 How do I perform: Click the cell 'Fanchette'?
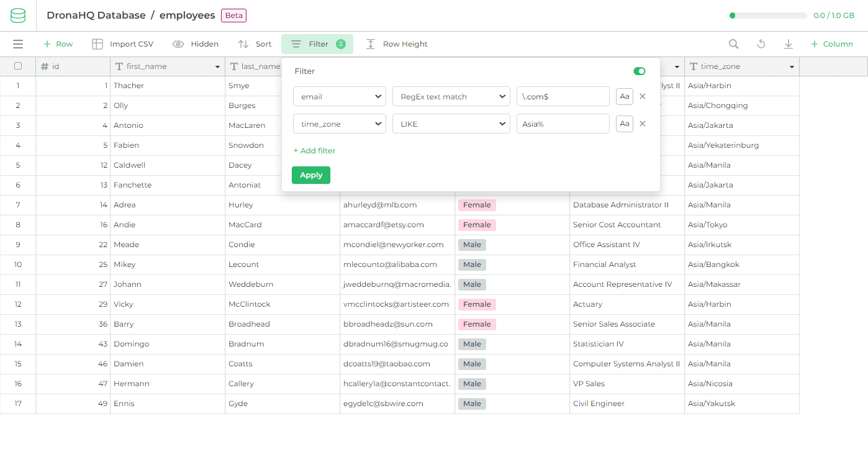(168, 185)
